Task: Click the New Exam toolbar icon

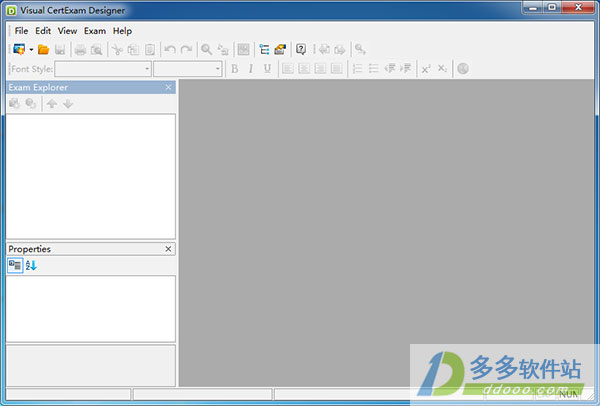Action: point(19,49)
